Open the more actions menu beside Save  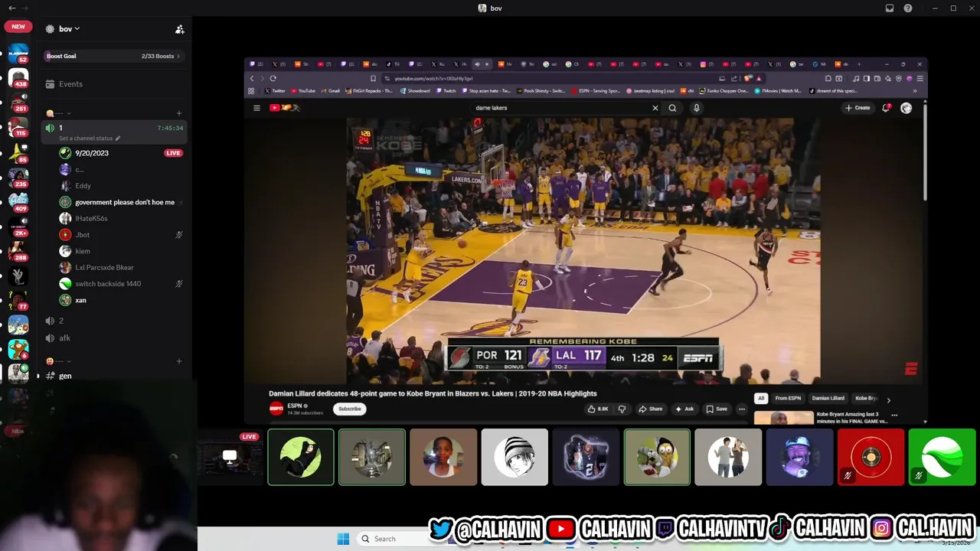(741, 409)
